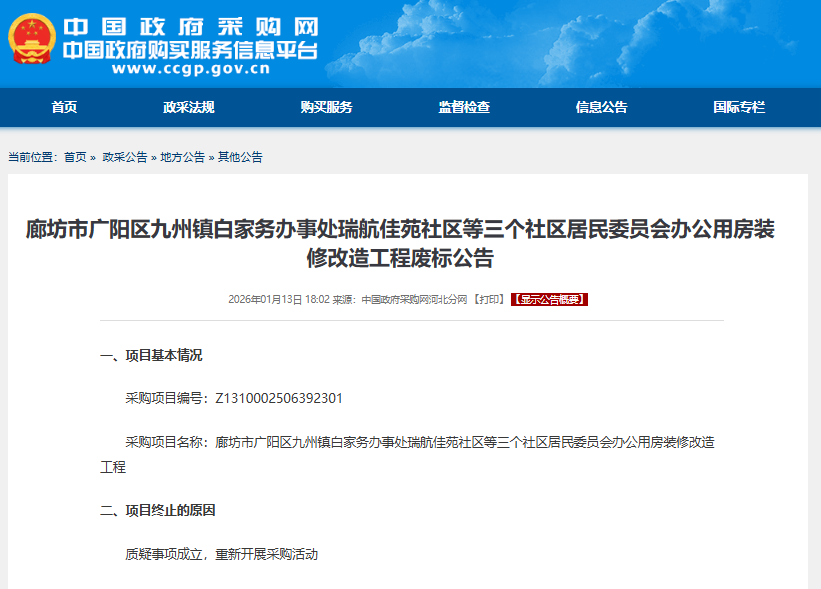The width and height of the screenshot is (821, 589).
Task: Switch to the 信息公告 navigation section
Action: click(x=601, y=107)
